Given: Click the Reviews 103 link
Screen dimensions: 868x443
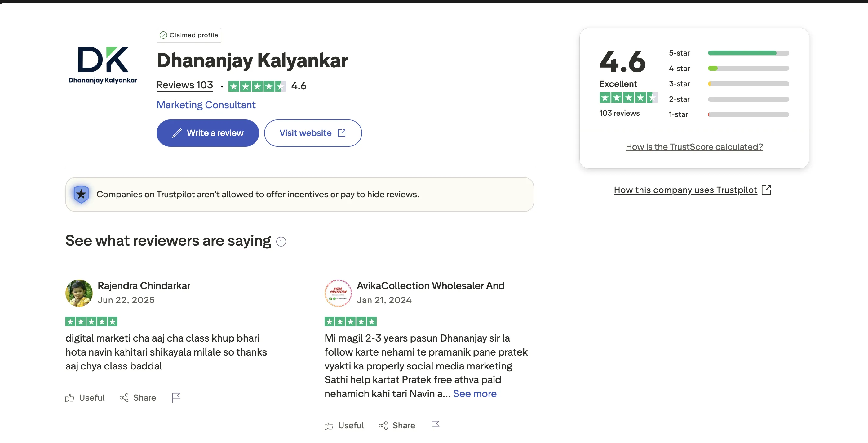Looking at the screenshot, I should [185, 85].
